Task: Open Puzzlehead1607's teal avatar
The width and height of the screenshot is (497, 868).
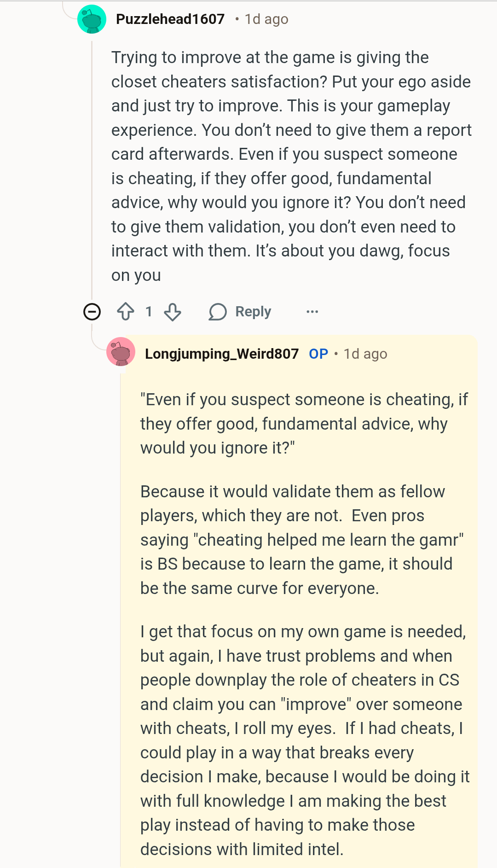Action: pos(92,19)
